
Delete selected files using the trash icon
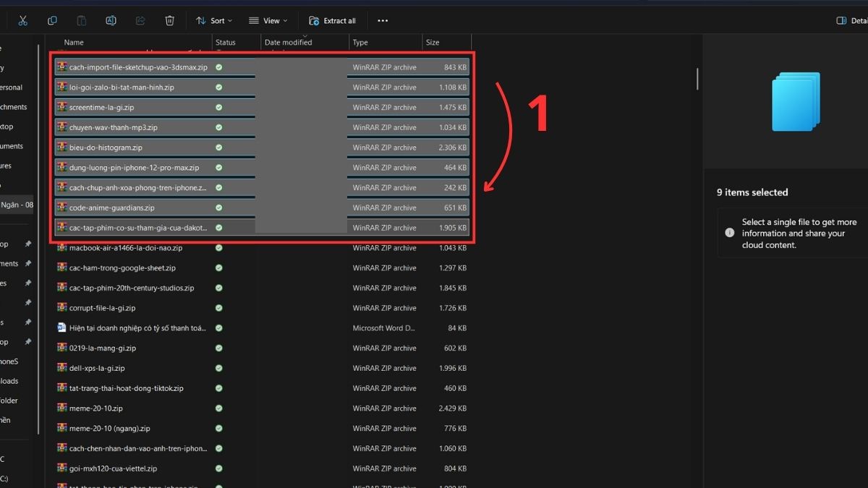pyautogui.click(x=169, y=20)
